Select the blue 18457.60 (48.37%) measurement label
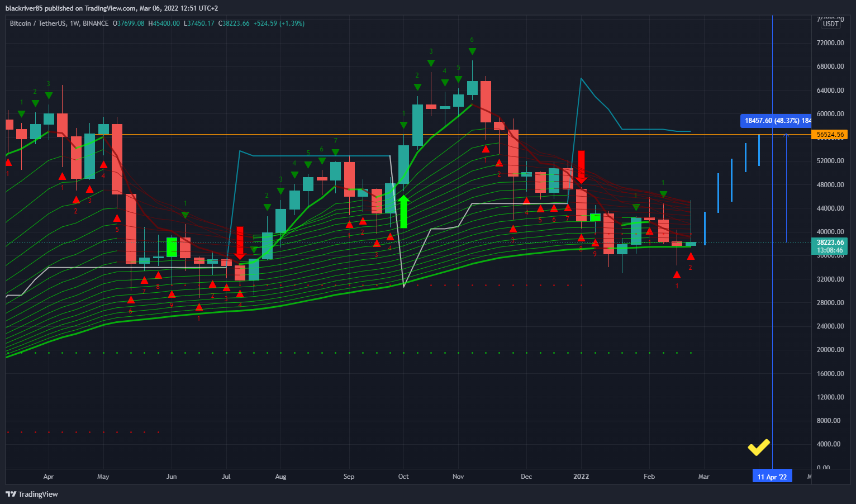The image size is (856, 504). point(777,121)
